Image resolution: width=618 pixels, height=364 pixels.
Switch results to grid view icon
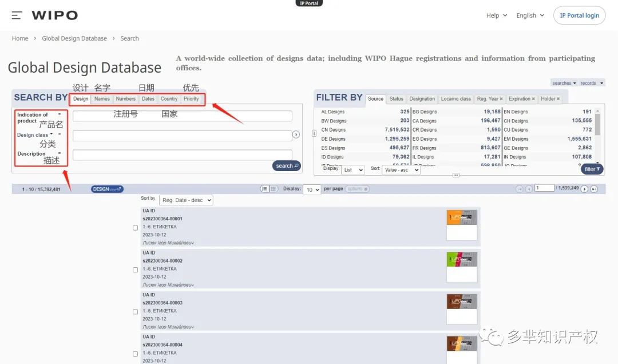[x=273, y=189]
